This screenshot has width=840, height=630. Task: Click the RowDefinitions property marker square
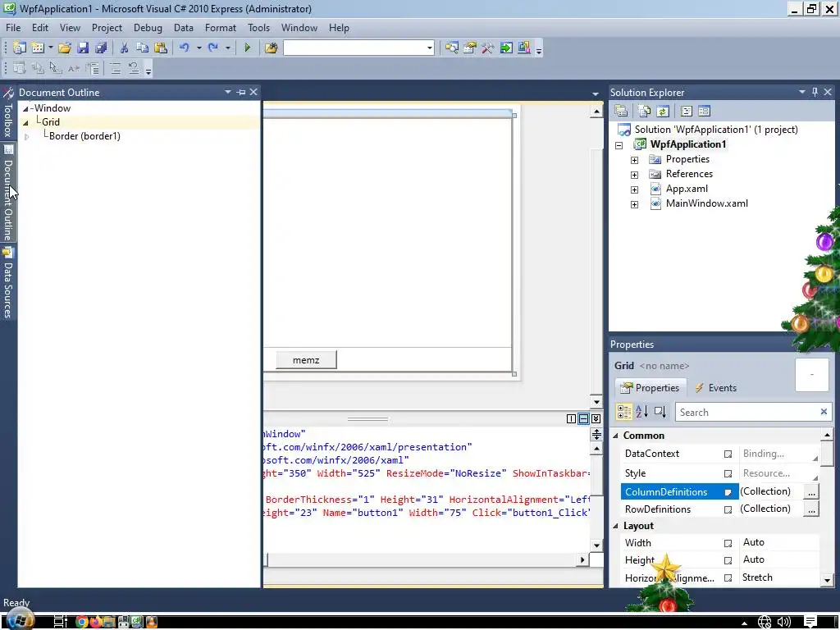[x=728, y=510]
